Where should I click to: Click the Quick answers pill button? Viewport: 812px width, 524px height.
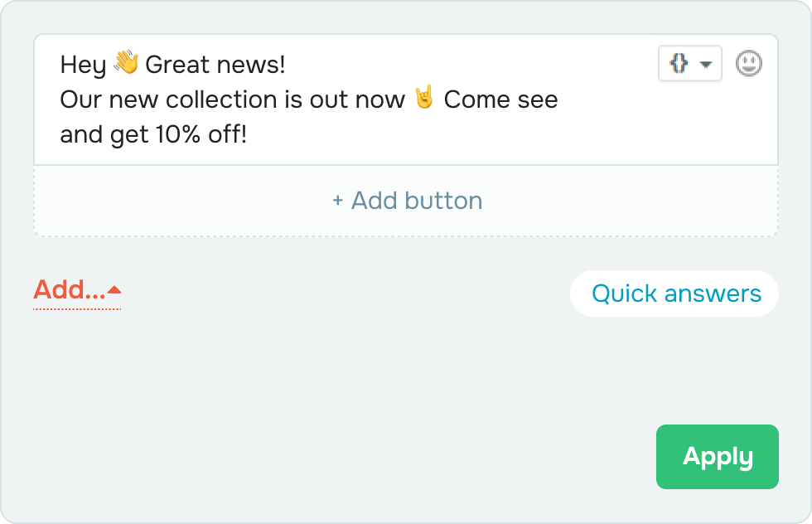(674, 294)
